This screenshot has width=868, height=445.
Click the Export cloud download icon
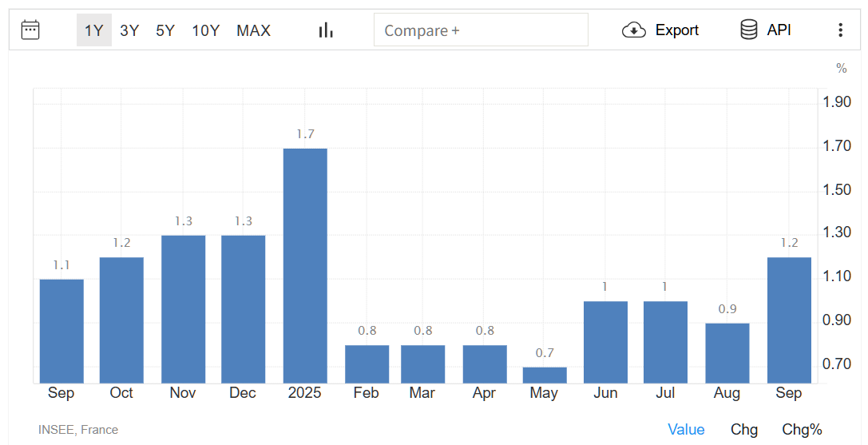click(633, 30)
